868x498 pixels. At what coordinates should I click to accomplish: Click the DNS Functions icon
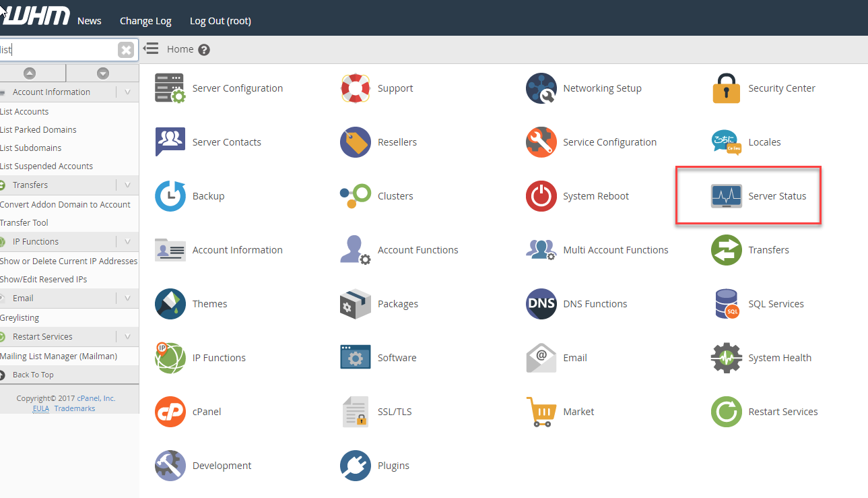541,304
